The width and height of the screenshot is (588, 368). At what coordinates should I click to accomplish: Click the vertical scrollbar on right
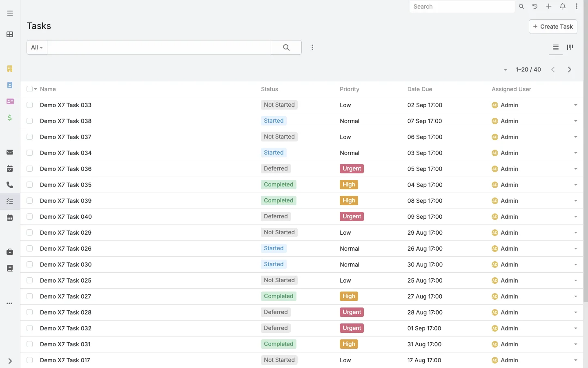click(x=586, y=151)
